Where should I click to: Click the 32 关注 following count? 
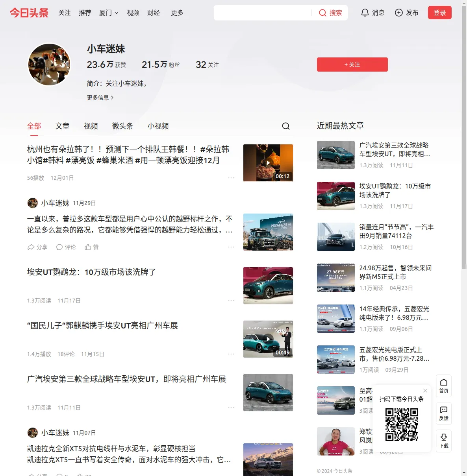tap(208, 65)
